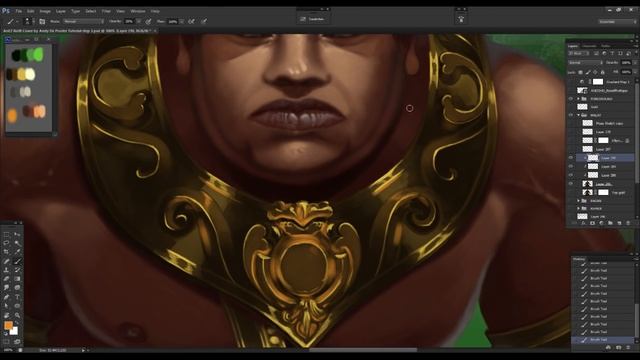The width and height of the screenshot is (640, 360).
Task: Open the Layer menu
Action: point(61,11)
